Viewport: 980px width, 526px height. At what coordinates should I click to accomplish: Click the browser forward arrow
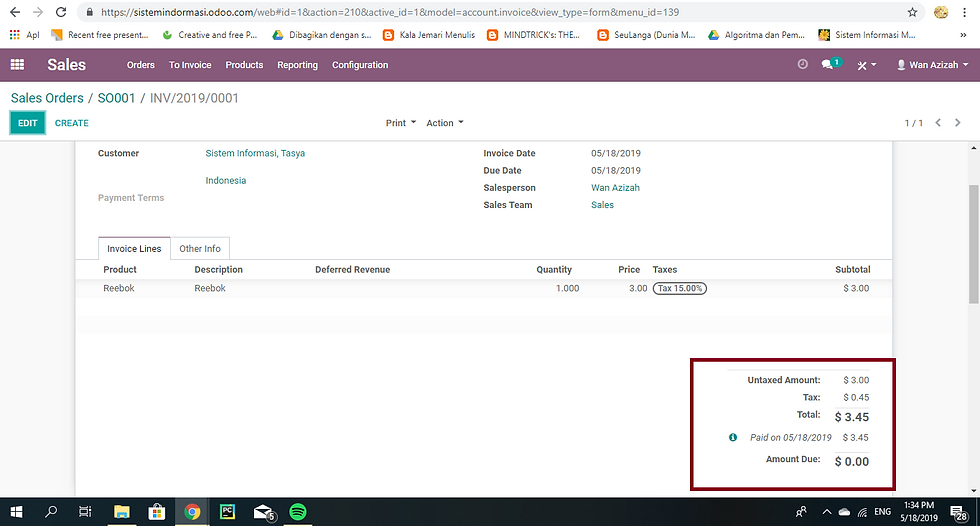pos(38,12)
